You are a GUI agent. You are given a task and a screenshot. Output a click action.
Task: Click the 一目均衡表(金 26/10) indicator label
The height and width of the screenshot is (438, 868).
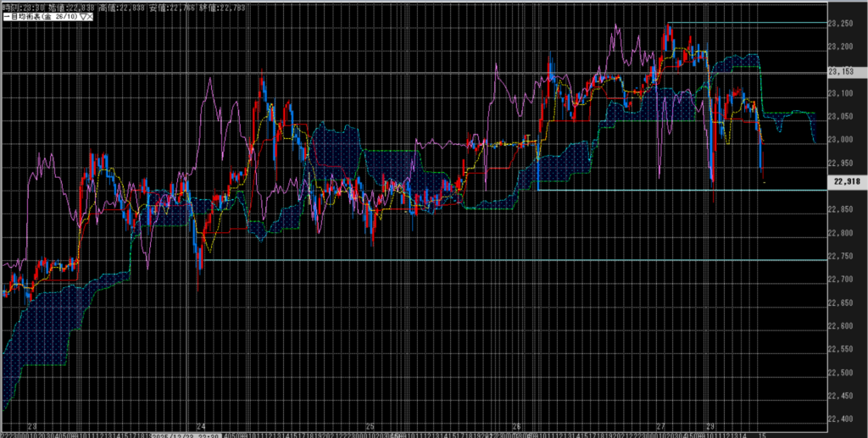click(x=42, y=16)
